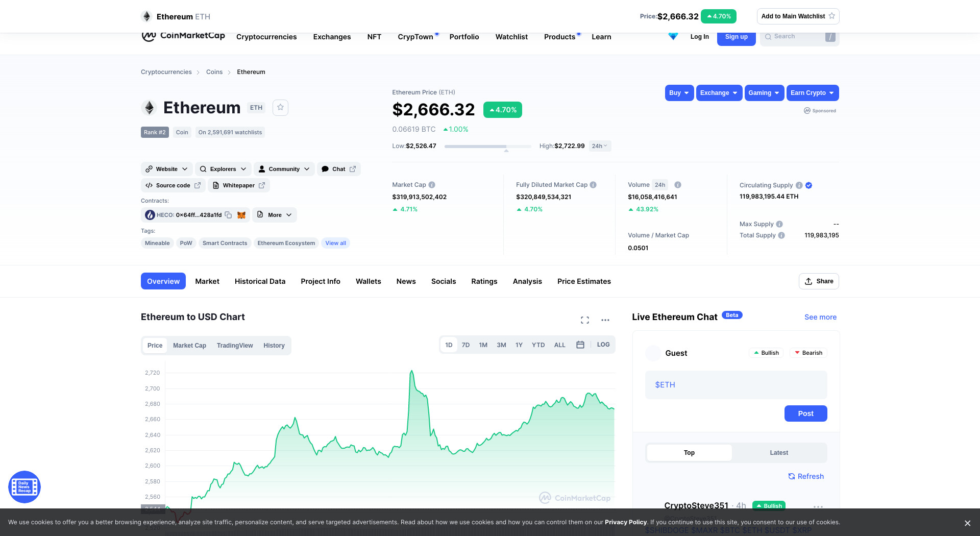980x536 pixels.
Task: Open the Project Info tab
Action: (x=321, y=281)
